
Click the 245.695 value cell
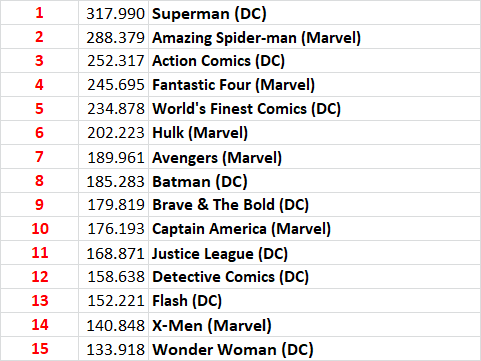pyautogui.click(x=113, y=85)
